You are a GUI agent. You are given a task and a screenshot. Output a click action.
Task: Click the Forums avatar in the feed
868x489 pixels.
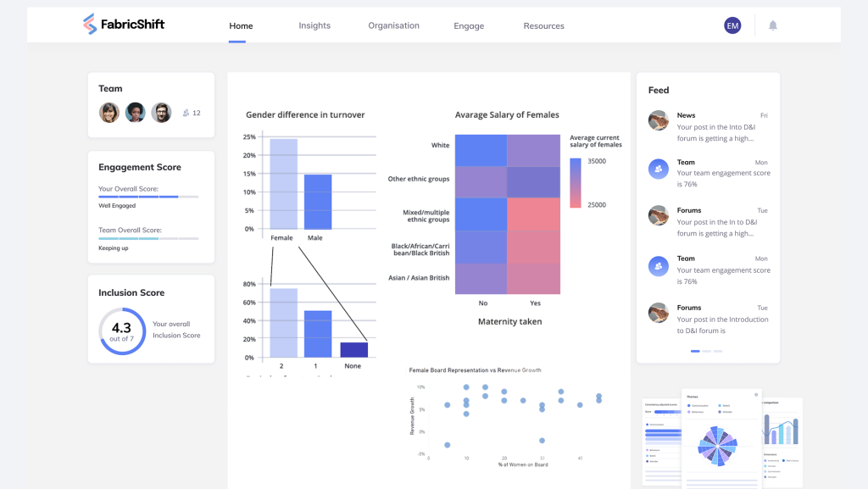pyautogui.click(x=657, y=216)
